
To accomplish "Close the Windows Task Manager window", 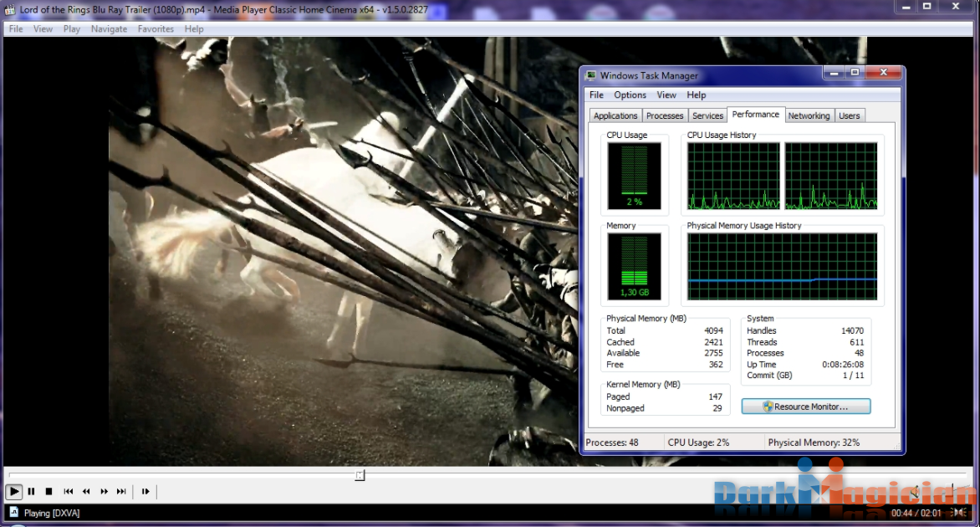I will 884,73.
